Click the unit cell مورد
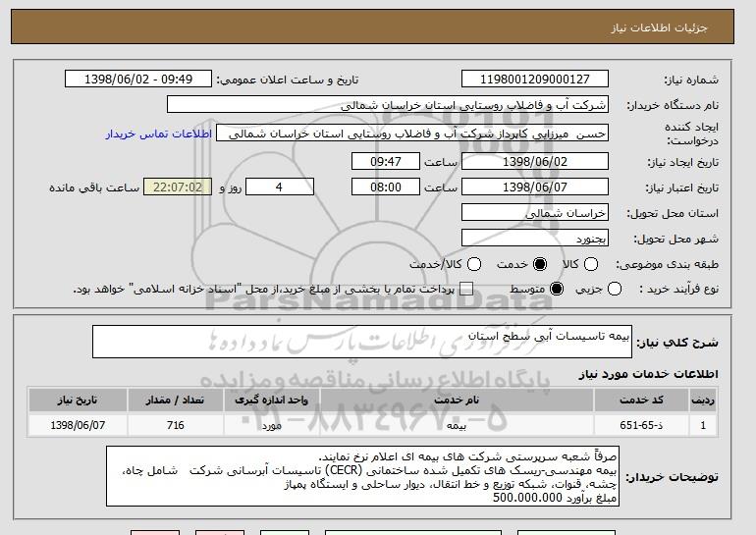Screen dimensions: 756x535 (x=271, y=425)
